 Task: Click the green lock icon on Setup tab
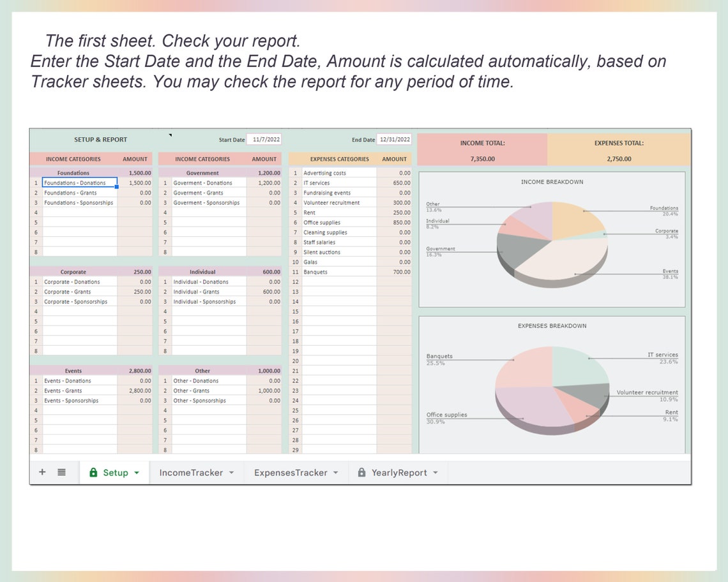pyautogui.click(x=93, y=472)
